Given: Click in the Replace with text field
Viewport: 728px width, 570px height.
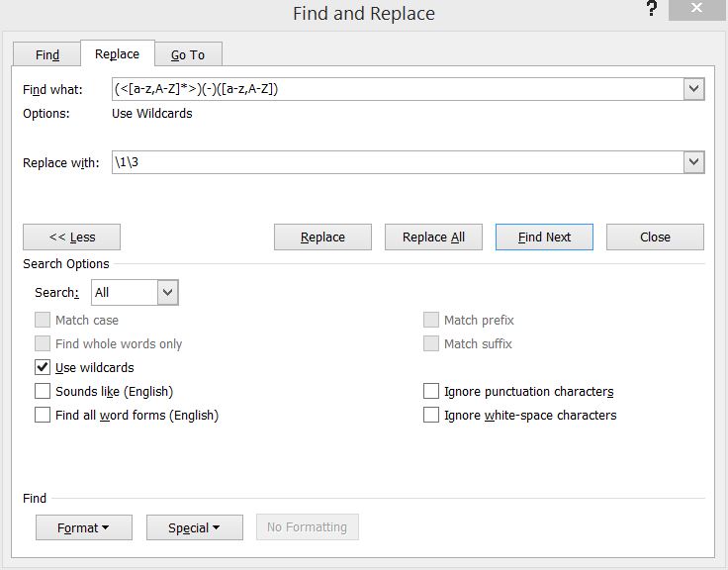Looking at the screenshot, I should (x=396, y=162).
